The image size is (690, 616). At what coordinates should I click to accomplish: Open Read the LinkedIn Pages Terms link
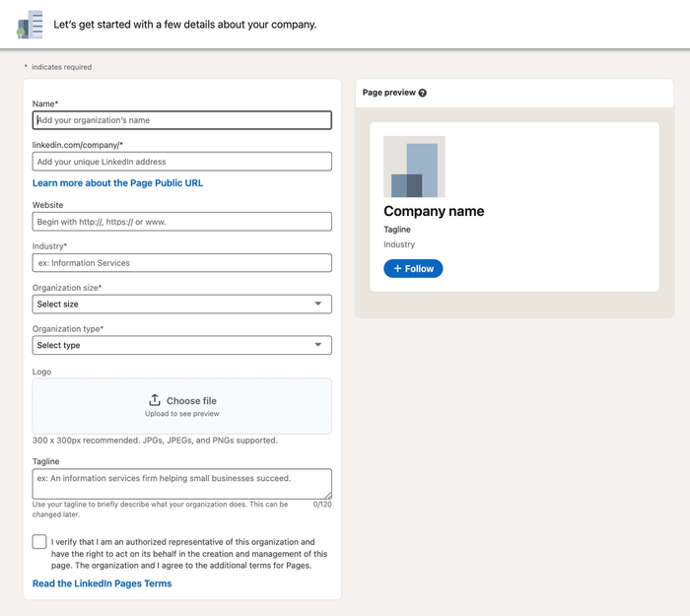click(103, 583)
